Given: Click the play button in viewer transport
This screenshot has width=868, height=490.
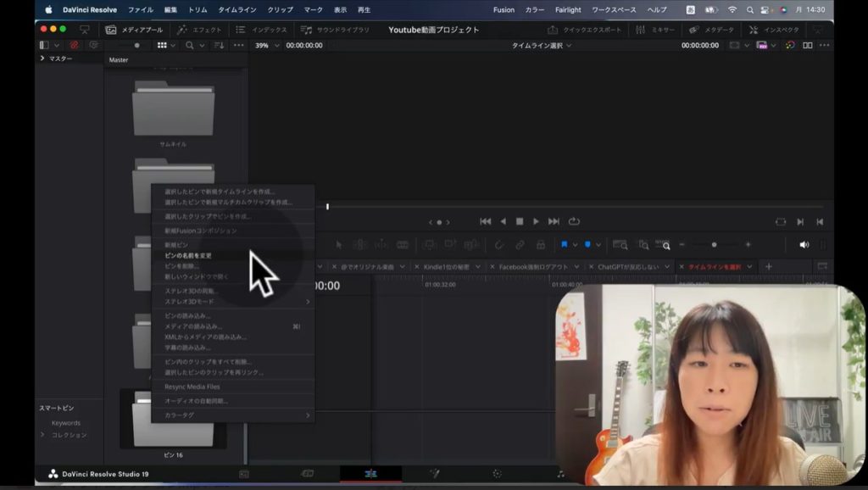Looking at the screenshot, I should pos(536,221).
